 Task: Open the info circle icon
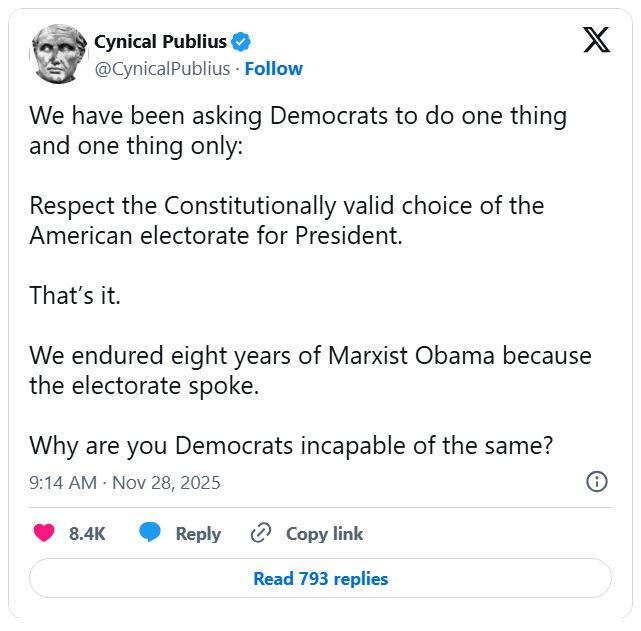[x=596, y=482]
